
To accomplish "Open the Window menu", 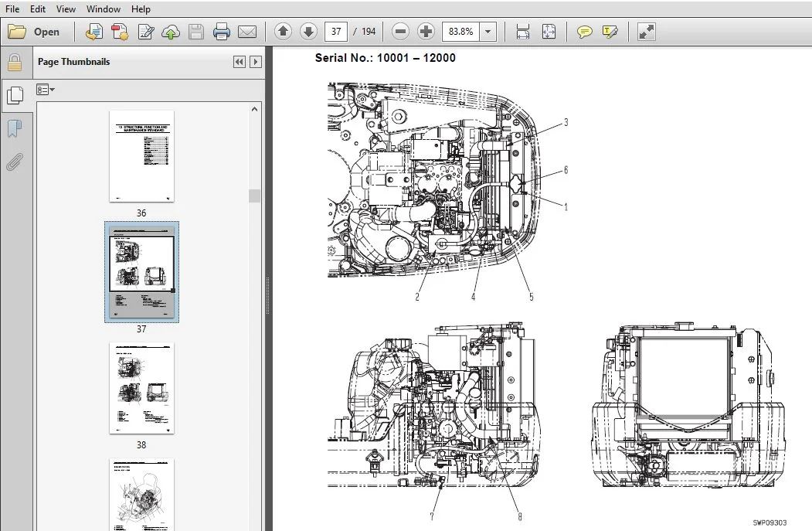I will tap(104, 9).
